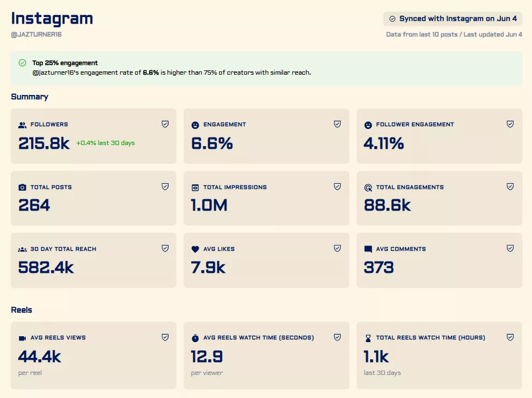Click the Instagram page heading
Screen dimensions: 532x398
(52, 19)
